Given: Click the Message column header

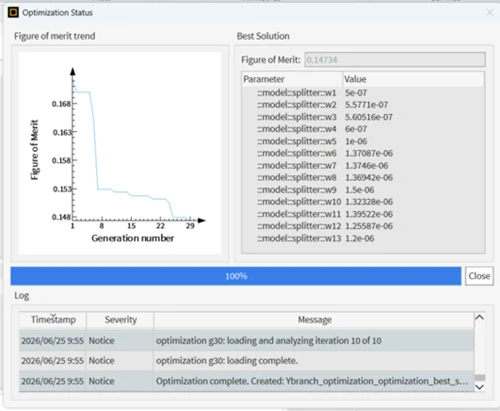Looking at the screenshot, I should (314, 320).
